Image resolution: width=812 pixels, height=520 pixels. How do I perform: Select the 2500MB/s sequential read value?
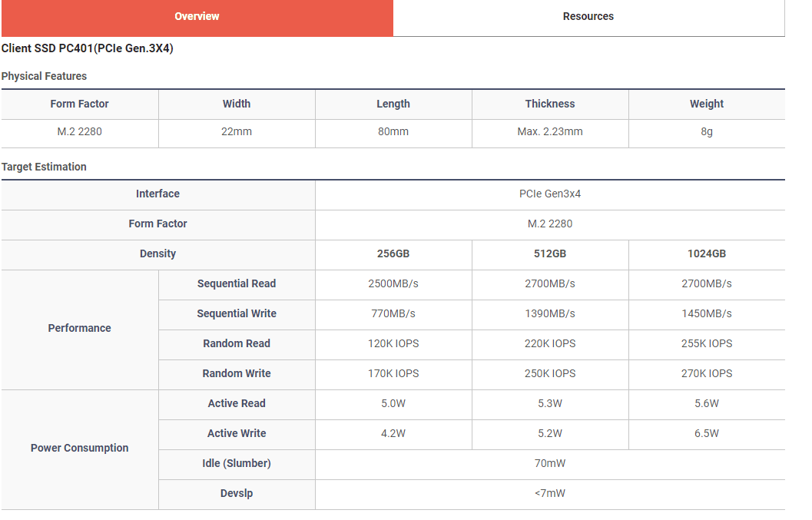(x=393, y=284)
